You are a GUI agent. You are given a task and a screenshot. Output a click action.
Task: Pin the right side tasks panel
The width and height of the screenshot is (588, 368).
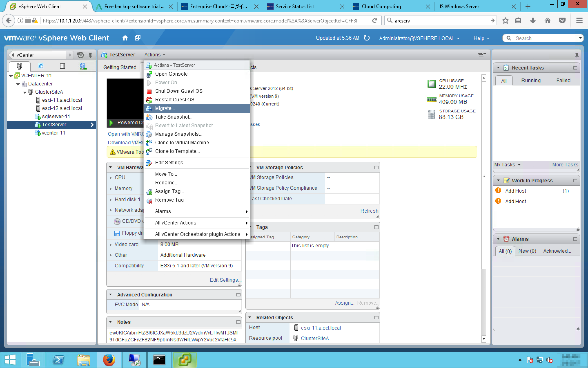[577, 55]
